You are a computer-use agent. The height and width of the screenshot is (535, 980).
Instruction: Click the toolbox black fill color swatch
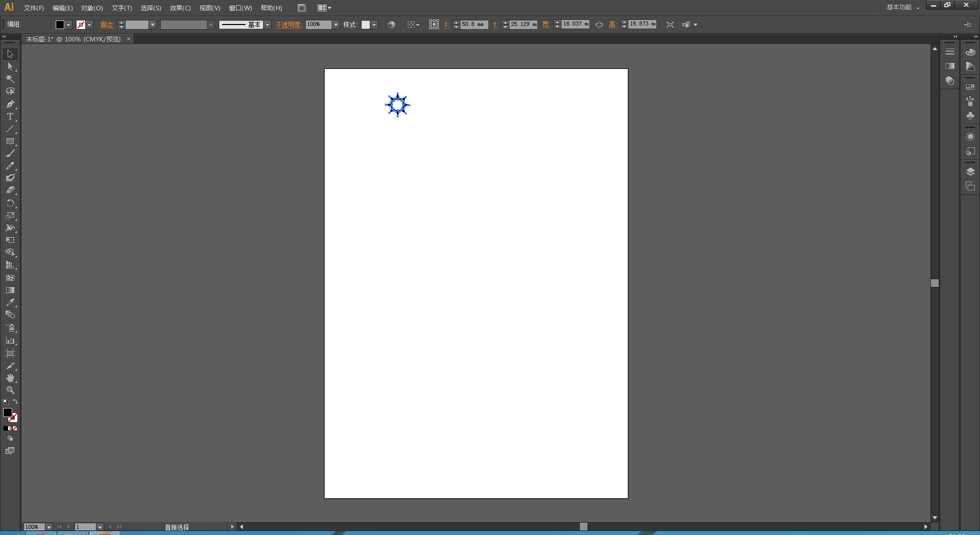click(x=8, y=412)
